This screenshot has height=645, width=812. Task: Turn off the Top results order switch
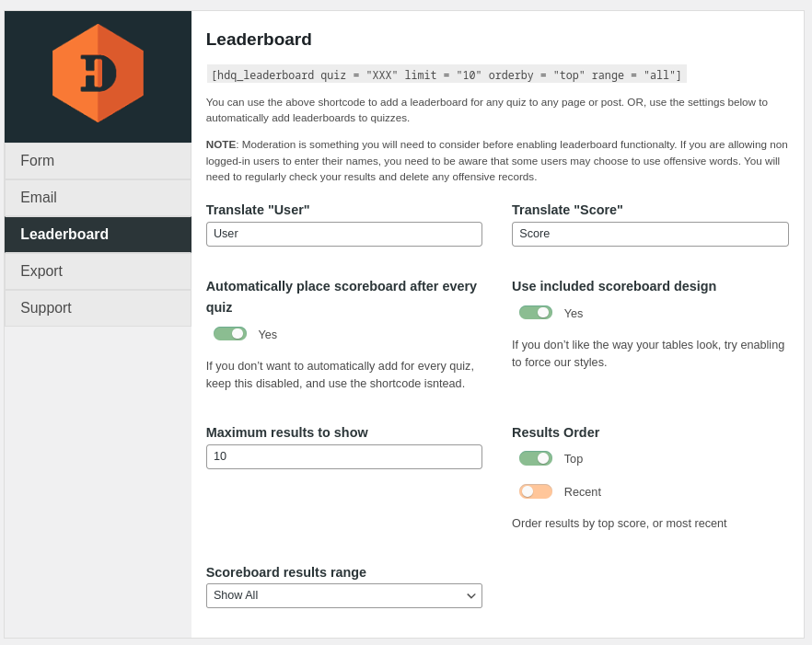tap(536, 458)
